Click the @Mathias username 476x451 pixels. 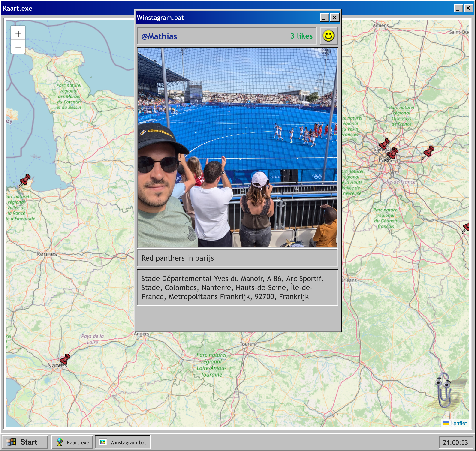(x=159, y=36)
